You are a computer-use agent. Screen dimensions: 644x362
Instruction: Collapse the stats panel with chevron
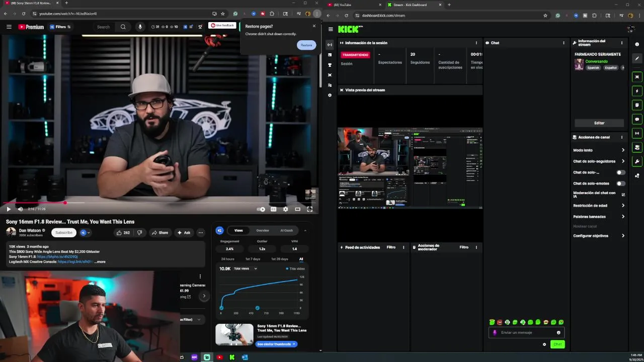click(x=305, y=230)
